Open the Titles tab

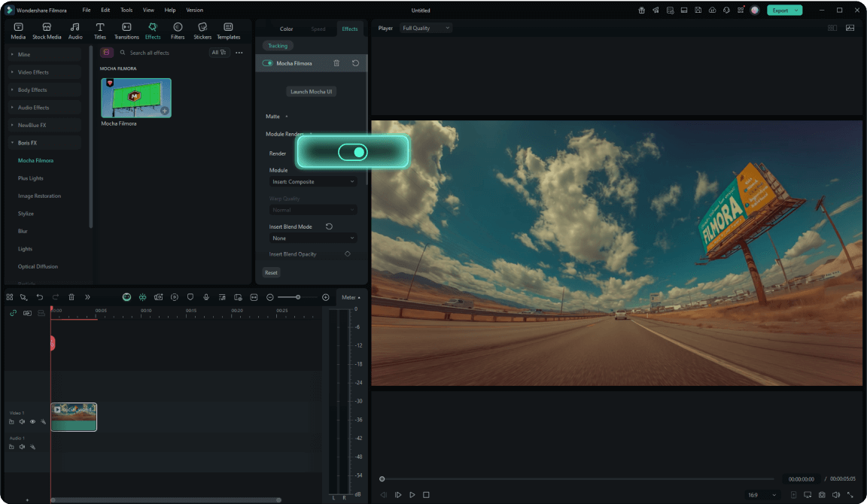tap(99, 31)
